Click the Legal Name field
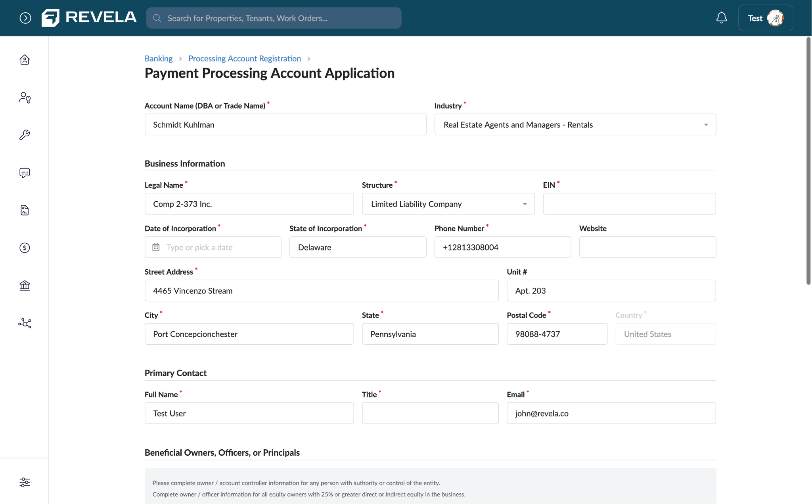 click(x=249, y=204)
